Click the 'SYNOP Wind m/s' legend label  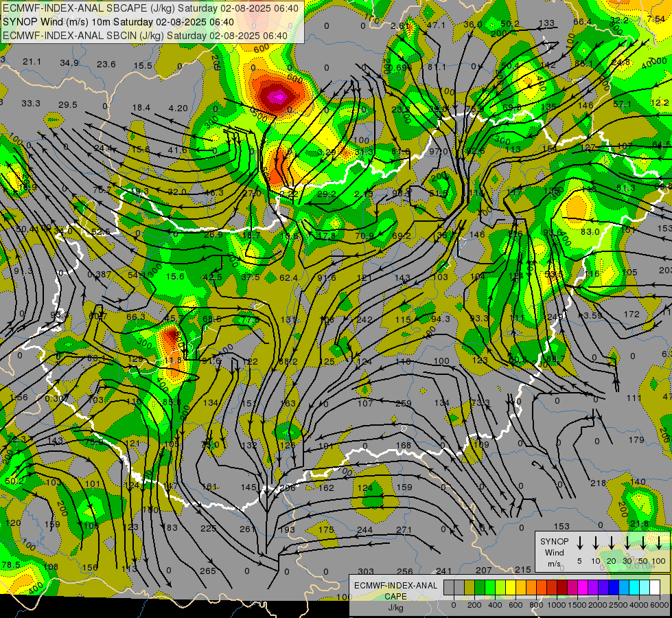[554, 553]
